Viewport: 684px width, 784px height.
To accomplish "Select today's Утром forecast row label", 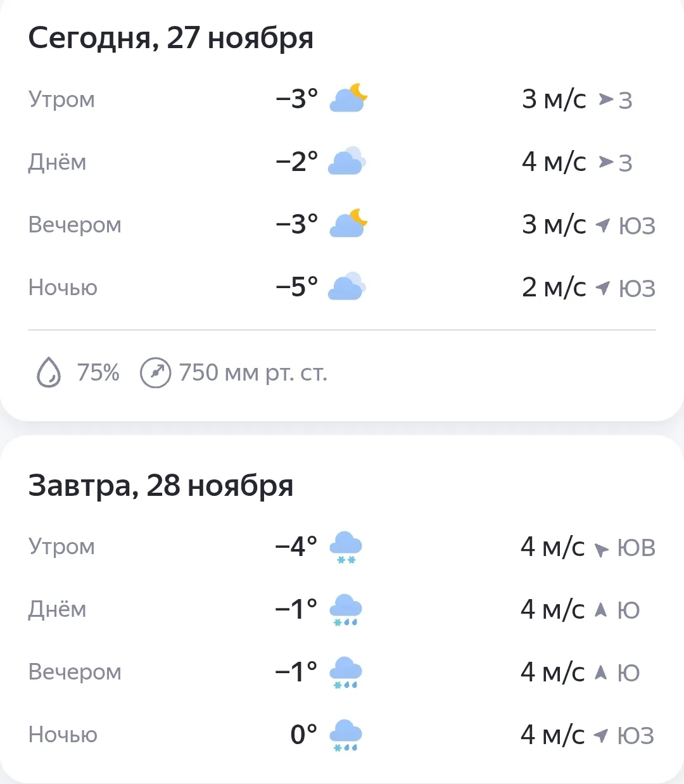I will click(61, 99).
